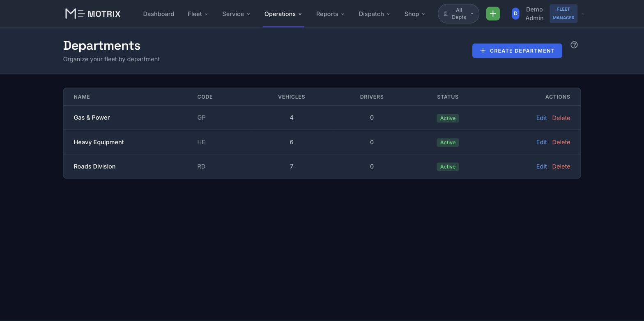The image size is (644, 321).
Task: Click subtitle 'Organize your fleet by department'
Action: [111, 59]
